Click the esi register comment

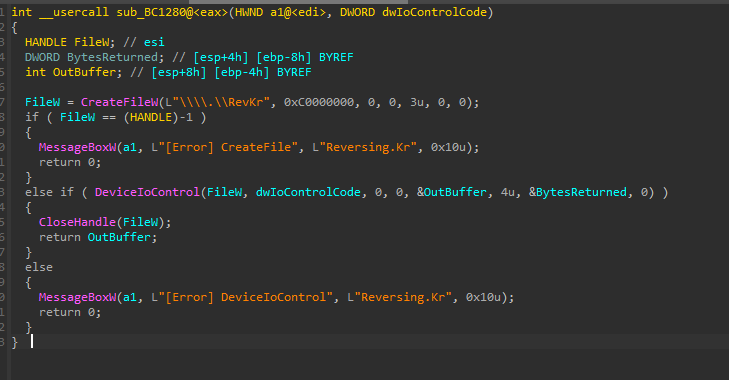154,42
